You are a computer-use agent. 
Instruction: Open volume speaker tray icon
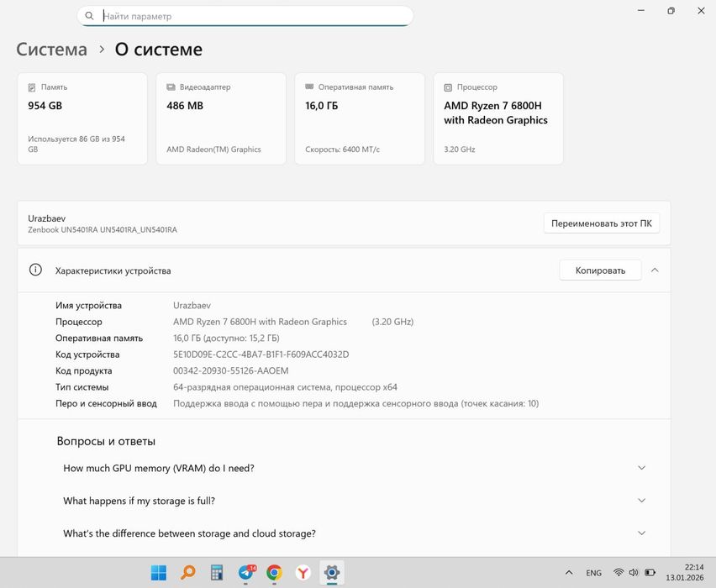634,572
